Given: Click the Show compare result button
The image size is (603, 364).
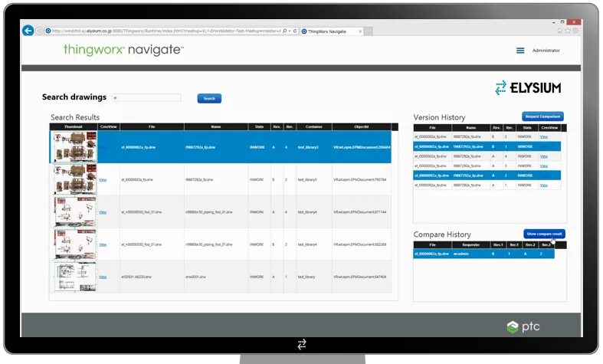Looking at the screenshot, I should point(544,234).
